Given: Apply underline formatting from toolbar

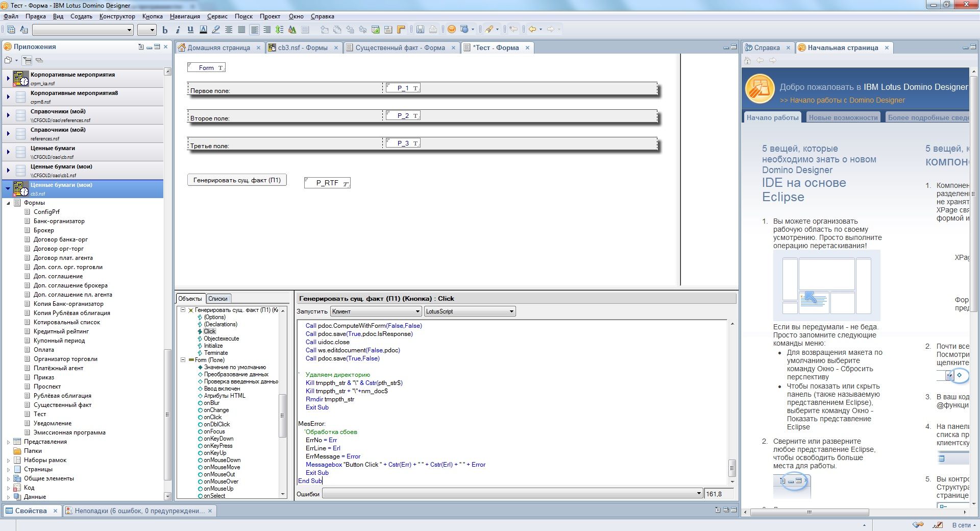Looking at the screenshot, I should click(x=190, y=30).
